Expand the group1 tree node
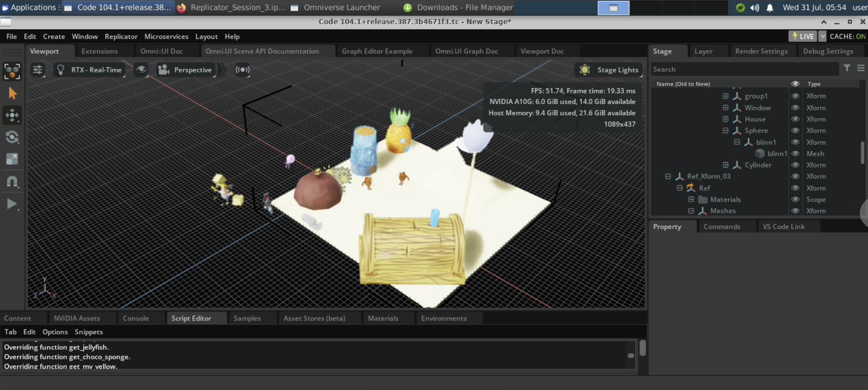 725,96
